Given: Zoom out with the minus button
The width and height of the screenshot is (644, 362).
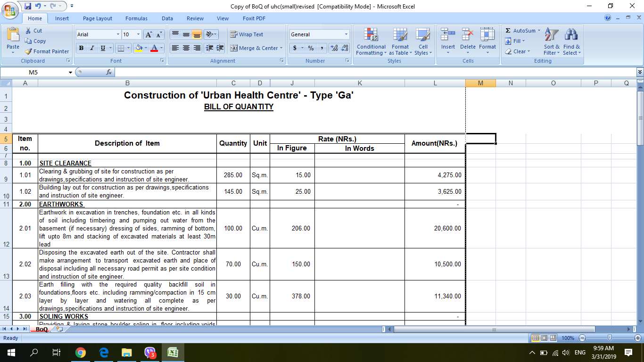Looking at the screenshot, I should [582, 338].
